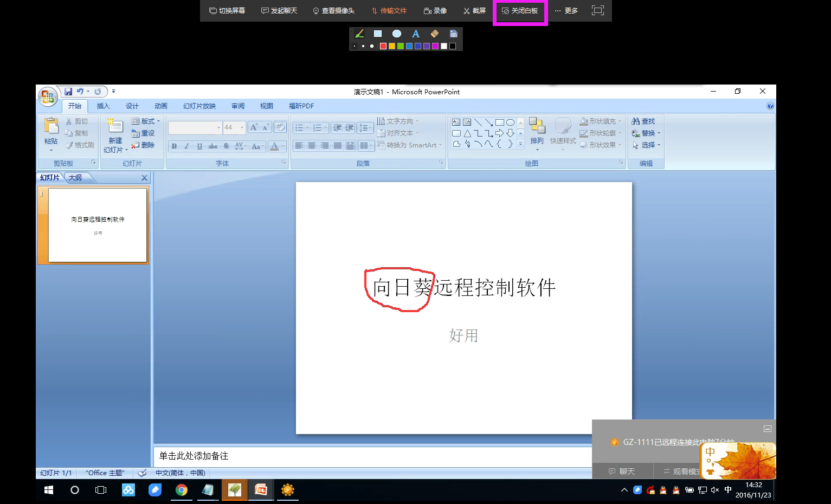The width and height of the screenshot is (831, 504).
Task: Click the clear formatting icon
Action: [280, 127]
